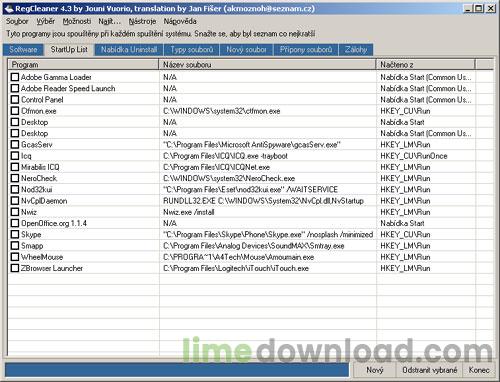Tick the Smapp checkbox

15,246
